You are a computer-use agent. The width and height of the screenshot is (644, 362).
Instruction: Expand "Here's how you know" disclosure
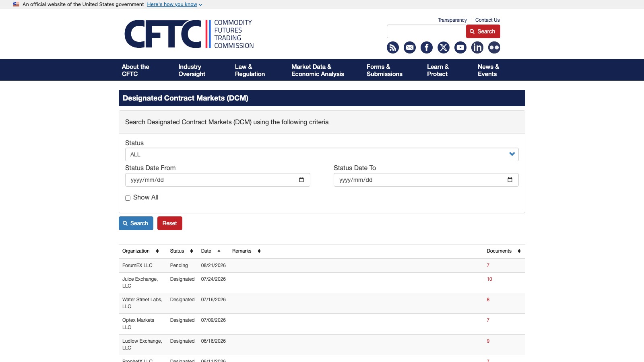(x=175, y=4)
